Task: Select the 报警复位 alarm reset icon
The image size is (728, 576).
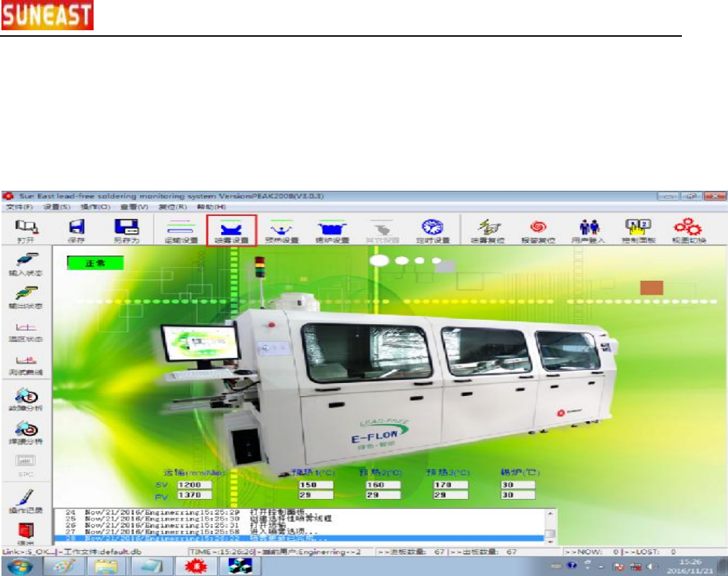Action: 538,230
